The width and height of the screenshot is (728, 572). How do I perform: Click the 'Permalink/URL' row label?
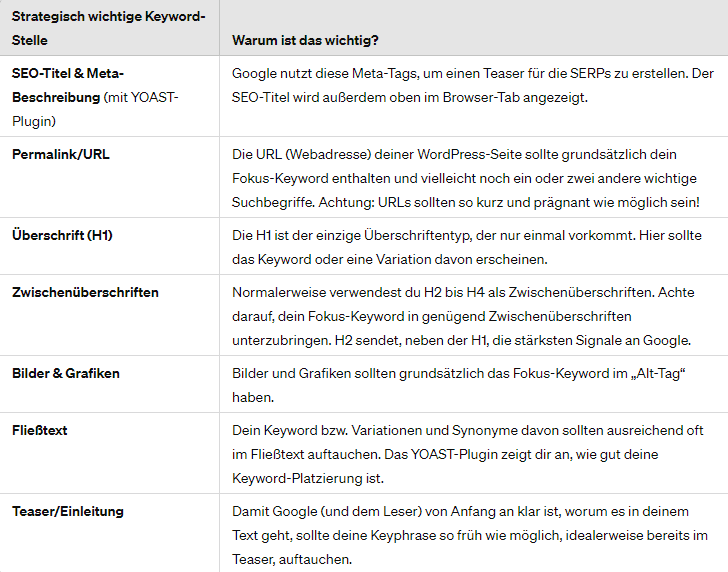point(61,154)
